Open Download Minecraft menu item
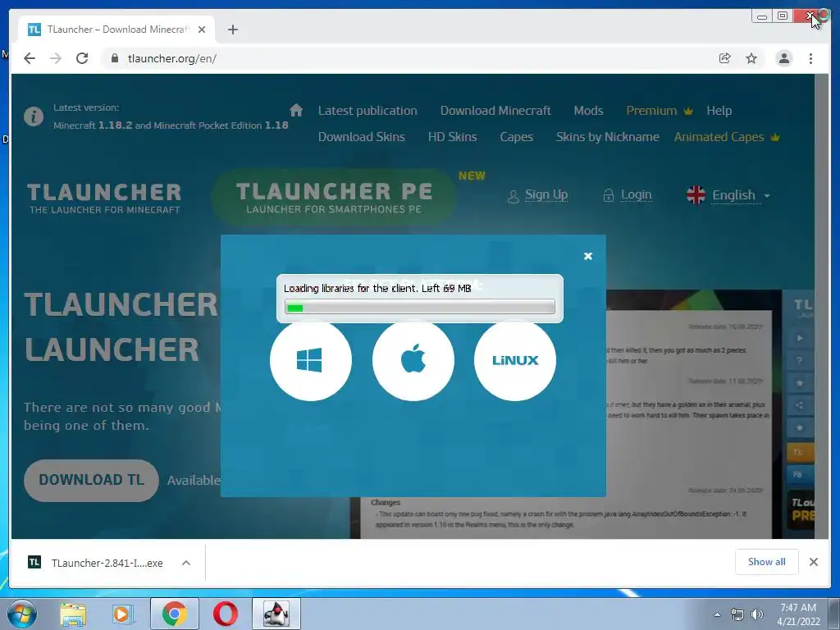 pyautogui.click(x=495, y=111)
